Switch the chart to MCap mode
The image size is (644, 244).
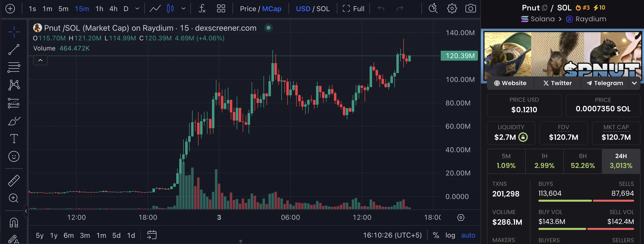coord(271,9)
